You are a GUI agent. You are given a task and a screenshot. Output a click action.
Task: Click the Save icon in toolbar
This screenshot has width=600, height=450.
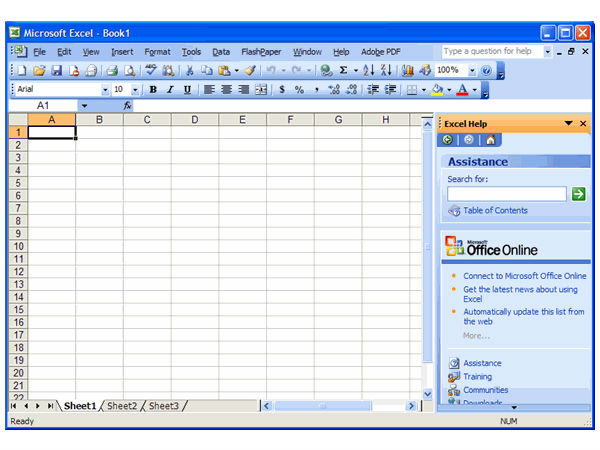(x=56, y=71)
